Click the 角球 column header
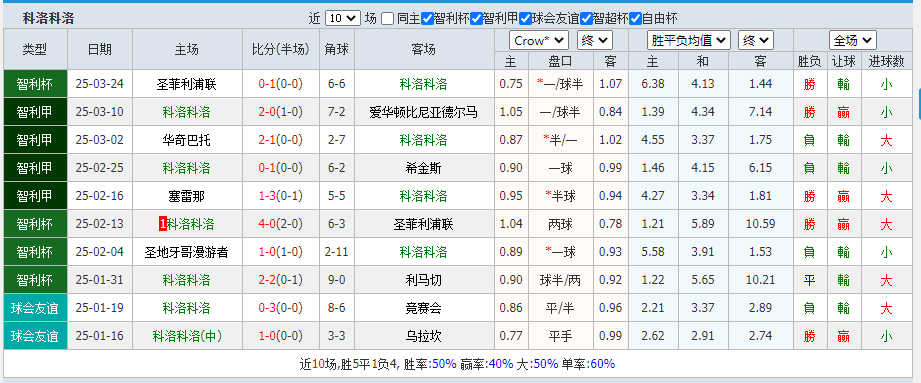Screen dimensions: 921x383 click(x=337, y=49)
